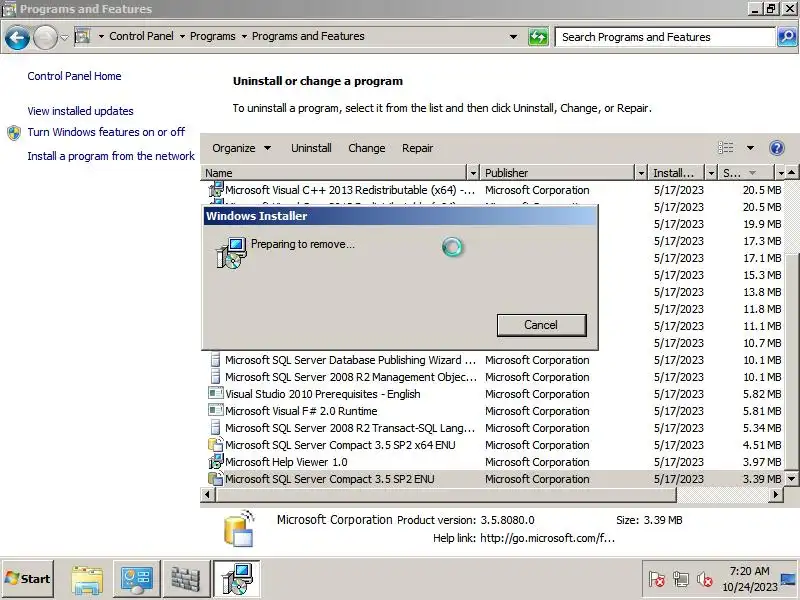Click the muted volume tray icon
800x600 pixels.
pos(705,579)
